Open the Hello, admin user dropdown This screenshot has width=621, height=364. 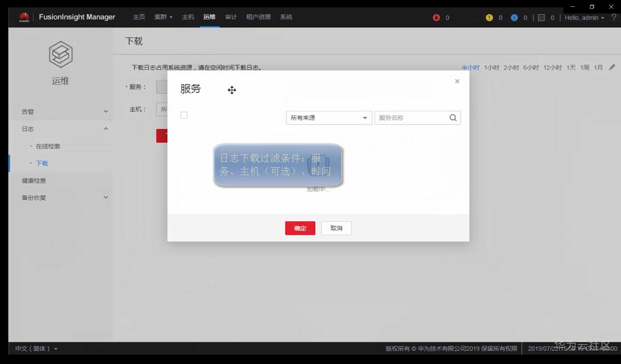coord(584,18)
